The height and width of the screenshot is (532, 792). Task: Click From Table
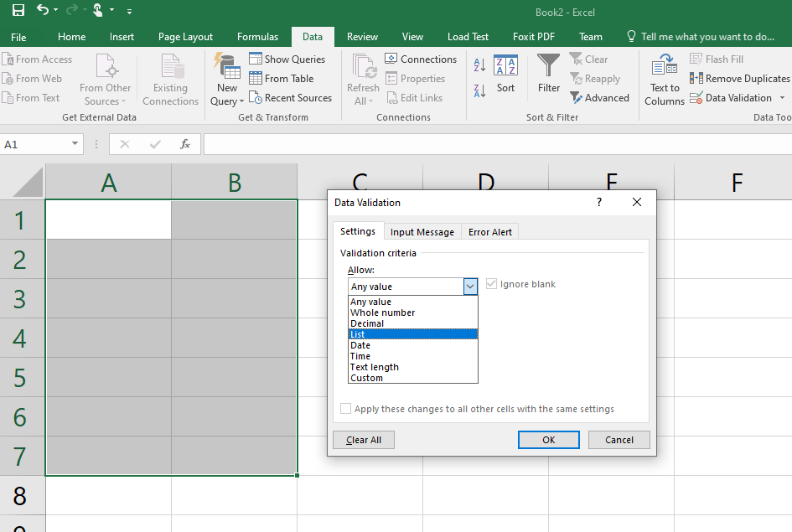point(282,78)
